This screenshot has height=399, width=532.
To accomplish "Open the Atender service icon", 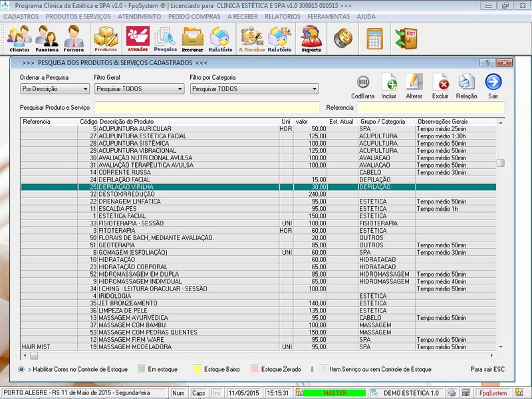I will coord(138,39).
